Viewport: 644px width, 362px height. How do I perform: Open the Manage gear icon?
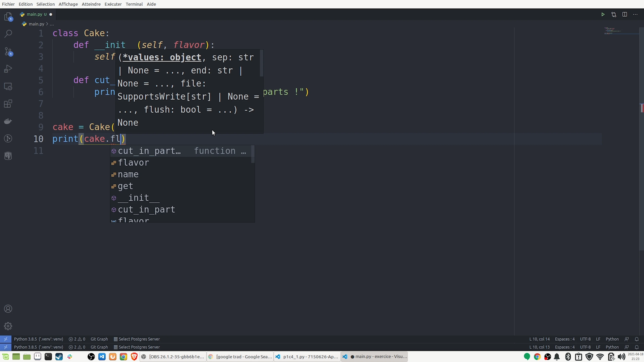[x=8, y=326]
